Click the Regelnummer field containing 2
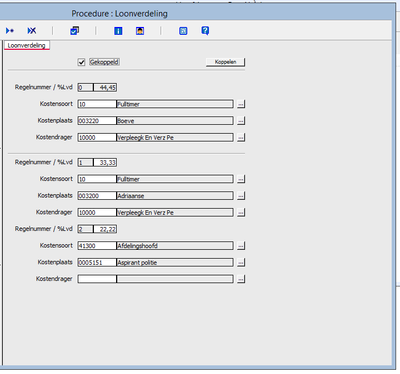 click(x=85, y=229)
